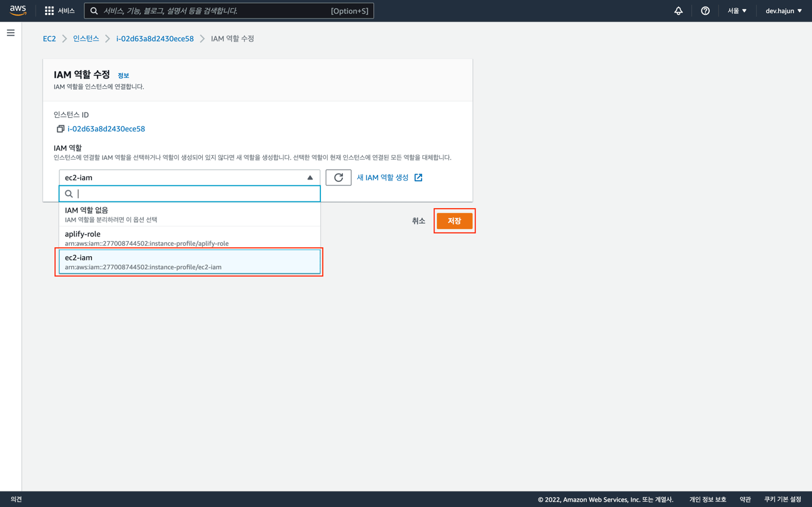Open '개인 정보 보호' footer link
Screen dimensions: 812x507
(x=707, y=499)
